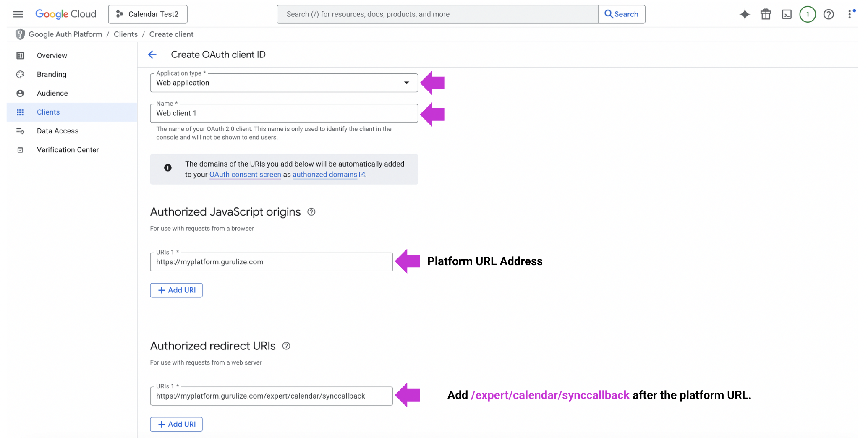Open the OAuth consent screen link
868x438 pixels.
pyautogui.click(x=245, y=175)
